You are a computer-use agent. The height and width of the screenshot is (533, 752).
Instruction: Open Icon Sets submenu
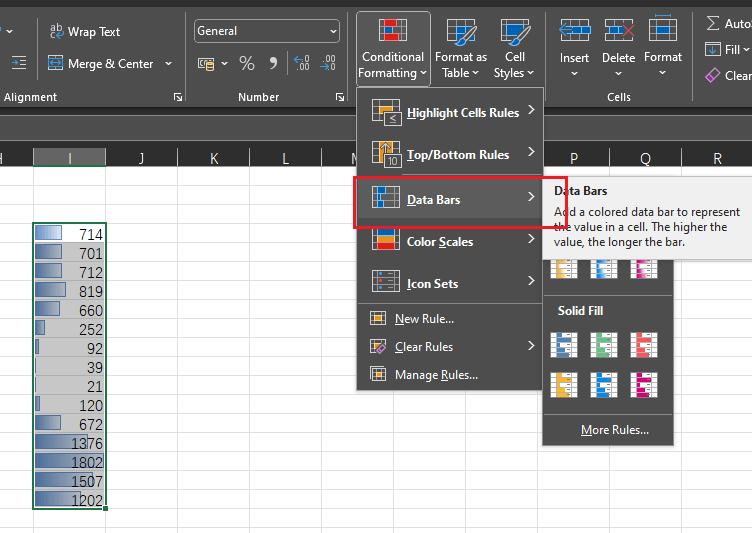(x=450, y=284)
